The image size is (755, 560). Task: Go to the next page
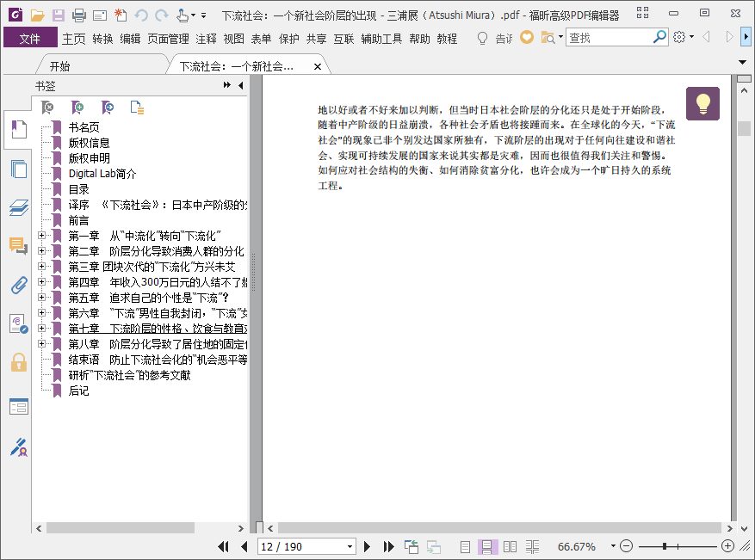(367, 546)
